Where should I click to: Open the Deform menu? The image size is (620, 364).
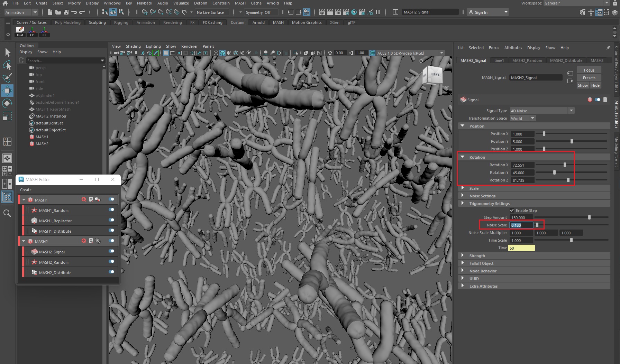click(x=200, y=3)
